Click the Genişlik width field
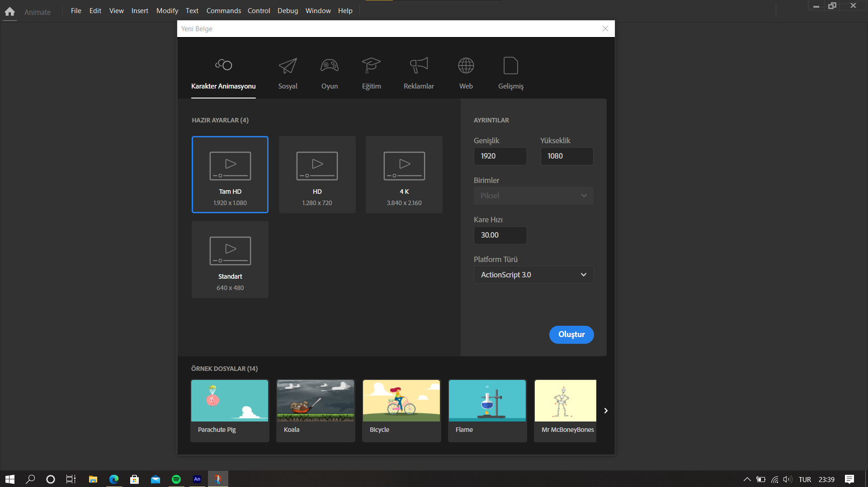Image resolution: width=868 pixels, height=487 pixels. 500,156
